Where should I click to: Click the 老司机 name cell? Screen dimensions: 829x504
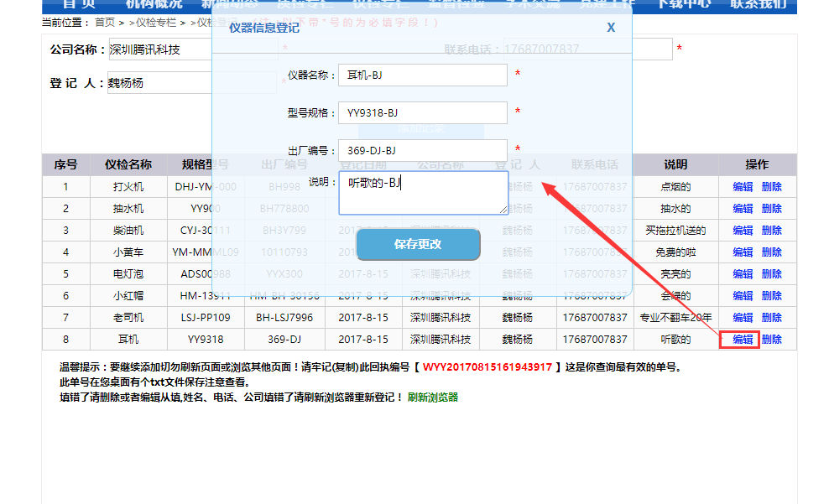click(x=128, y=318)
